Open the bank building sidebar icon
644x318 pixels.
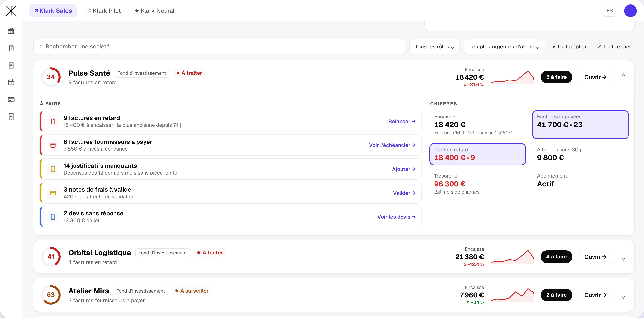pyautogui.click(x=11, y=31)
